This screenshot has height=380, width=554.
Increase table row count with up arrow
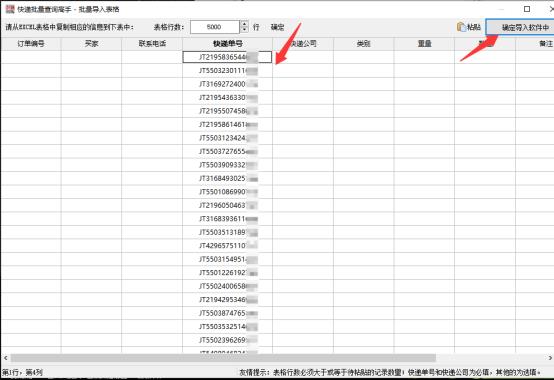244,24
